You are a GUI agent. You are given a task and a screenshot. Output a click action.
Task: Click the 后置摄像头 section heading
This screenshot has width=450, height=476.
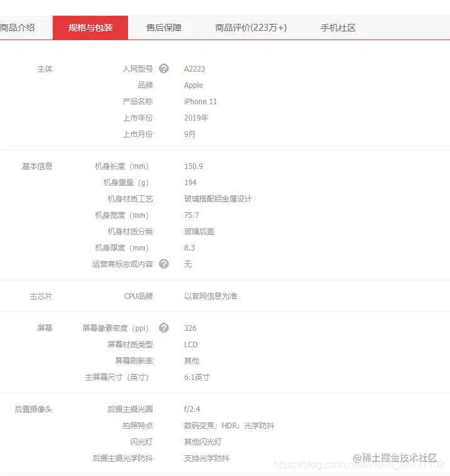pyautogui.click(x=33, y=409)
